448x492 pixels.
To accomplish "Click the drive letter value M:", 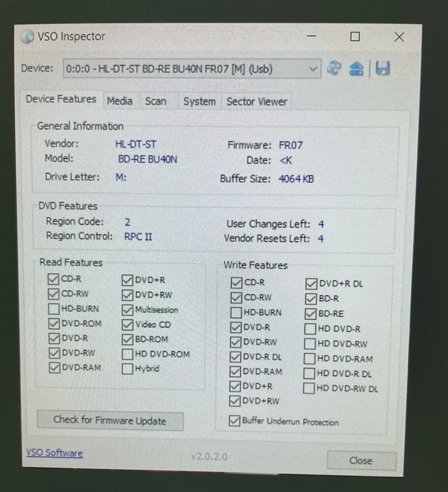I will click(121, 177).
